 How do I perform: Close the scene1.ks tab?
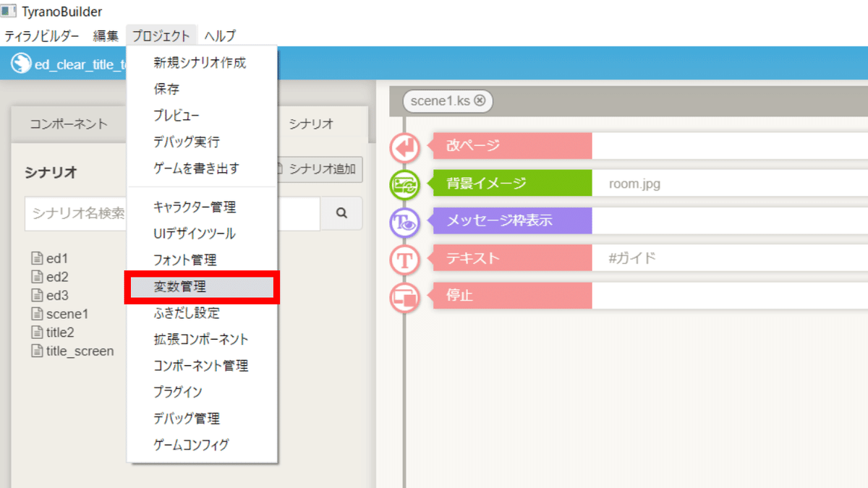click(x=480, y=101)
